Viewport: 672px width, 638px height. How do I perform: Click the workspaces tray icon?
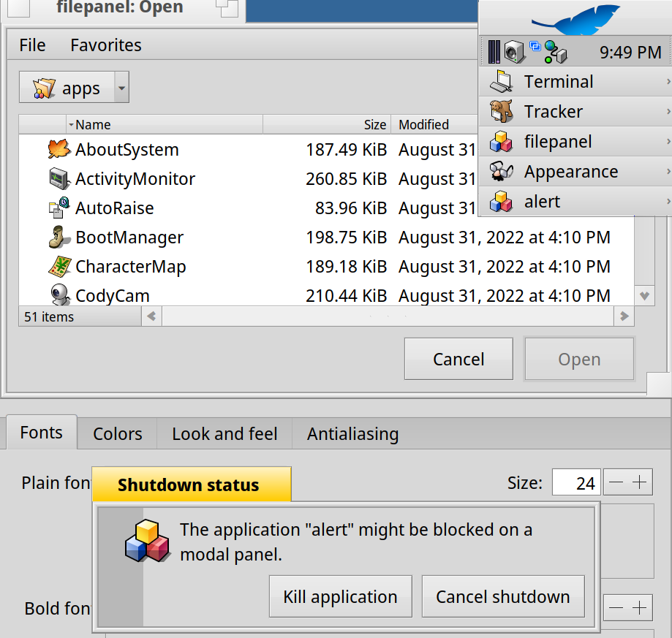click(535, 46)
